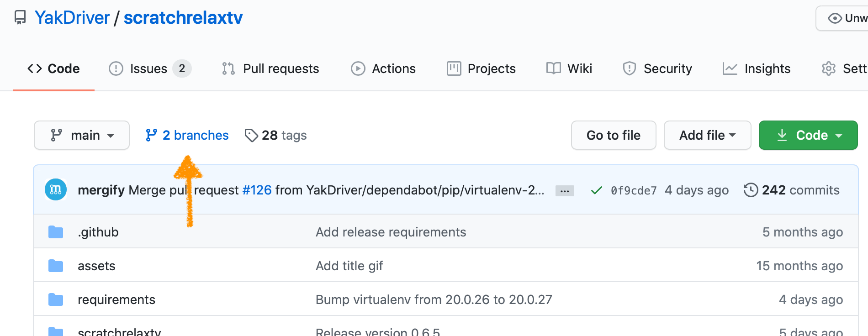The width and height of the screenshot is (868, 336).
Task: Click the requirements folder icon
Action: click(x=56, y=299)
